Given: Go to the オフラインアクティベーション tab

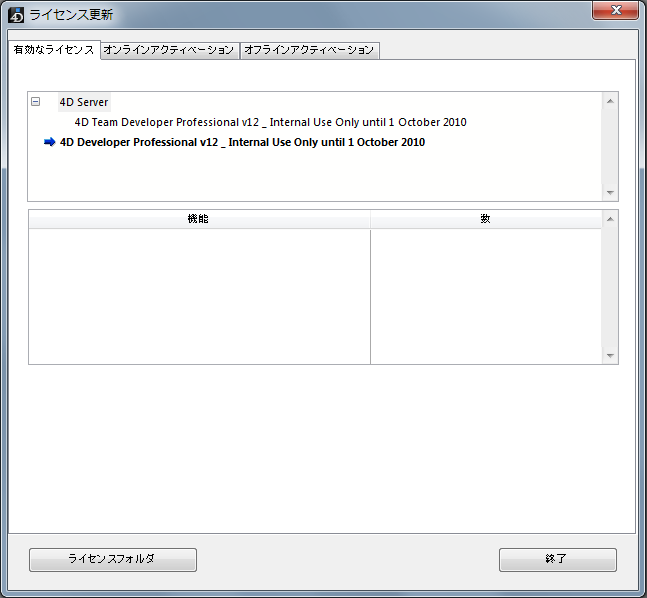Looking at the screenshot, I should click(x=309, y=50).
